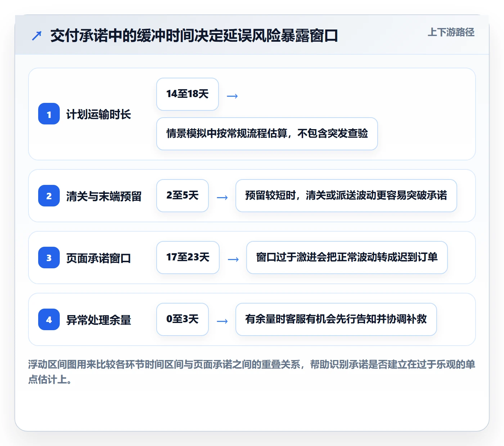Click the arrow next to 2至5天
The image size is (504, 446).
pyautogui.click(x=222, y=197)
